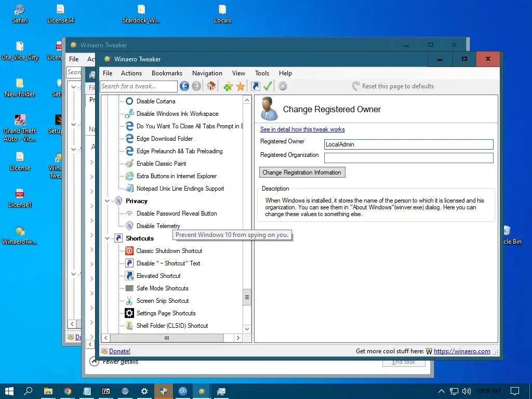Click the tree scroll down arrow

[x=247, y=329]
